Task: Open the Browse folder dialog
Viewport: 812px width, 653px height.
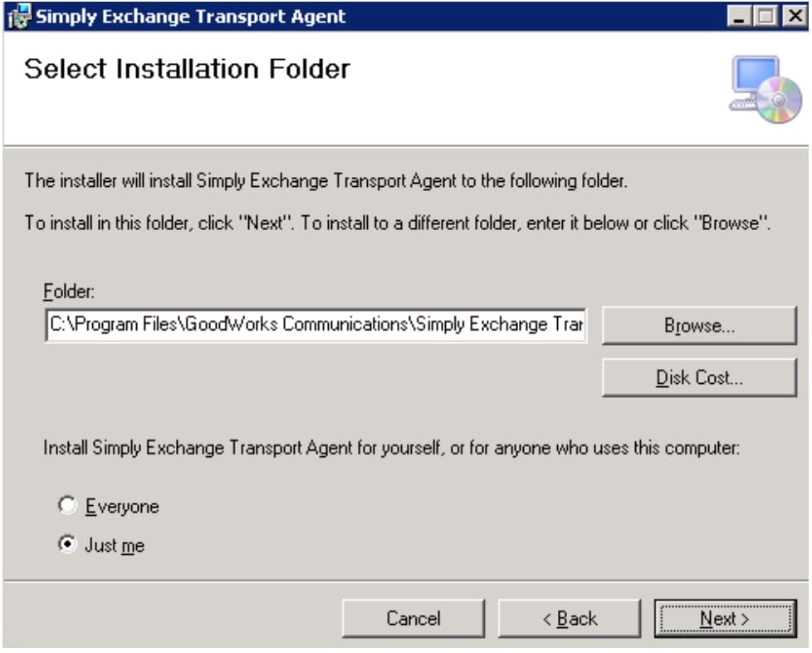Action: pyautogui.click(x=699, y=325)
